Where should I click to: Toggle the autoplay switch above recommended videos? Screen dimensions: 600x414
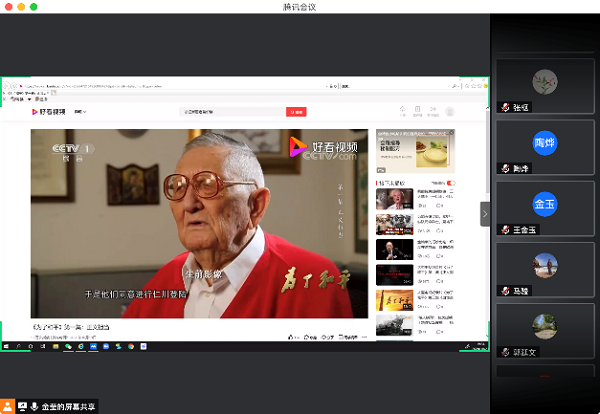click(x=451, y=183)
